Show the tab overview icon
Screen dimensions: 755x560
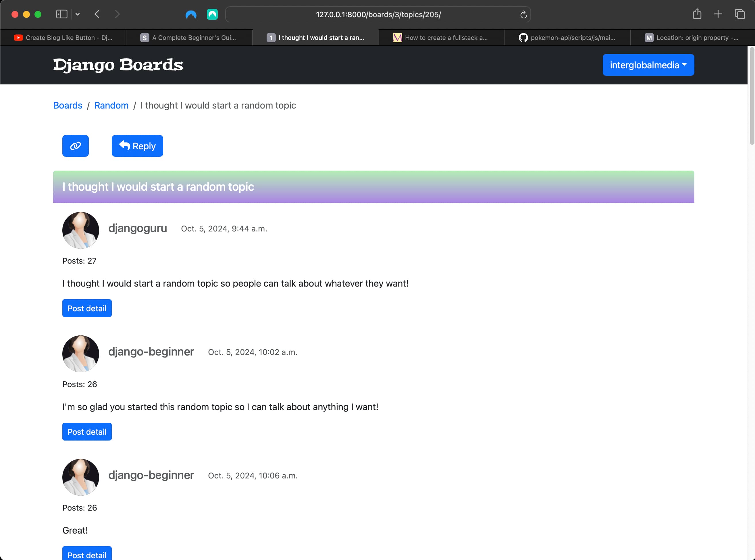[x=740, y=14]
